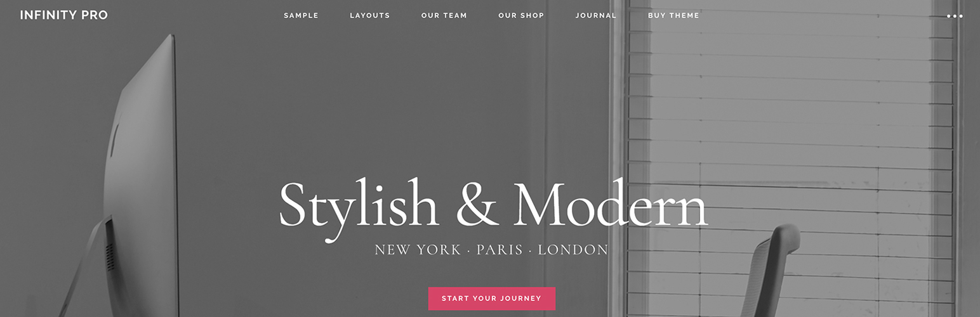Choose Buy Theme in the navigation

[673, 15]
